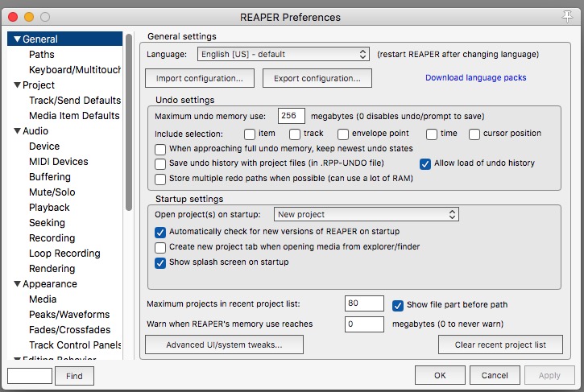Screen dimensions: 584x392
Task: Open the audio Device page
Action: tap(44, 146)
